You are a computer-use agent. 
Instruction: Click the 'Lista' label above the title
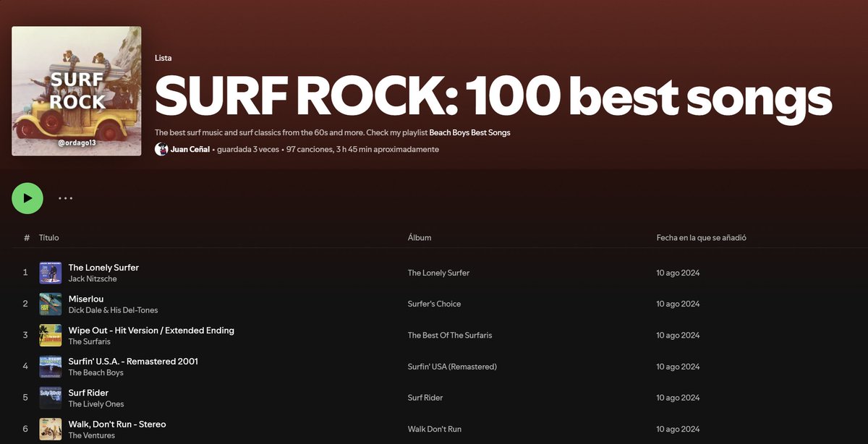pos(163,58)
